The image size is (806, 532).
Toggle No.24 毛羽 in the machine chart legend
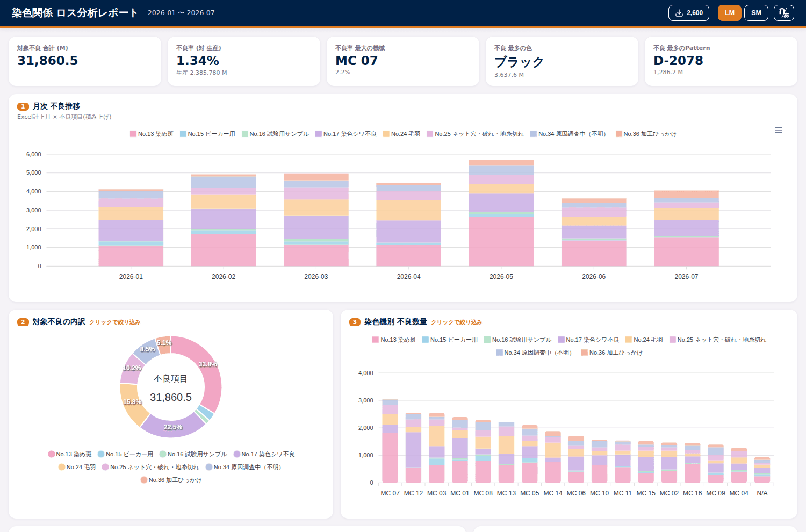click(x=644, y=340)
